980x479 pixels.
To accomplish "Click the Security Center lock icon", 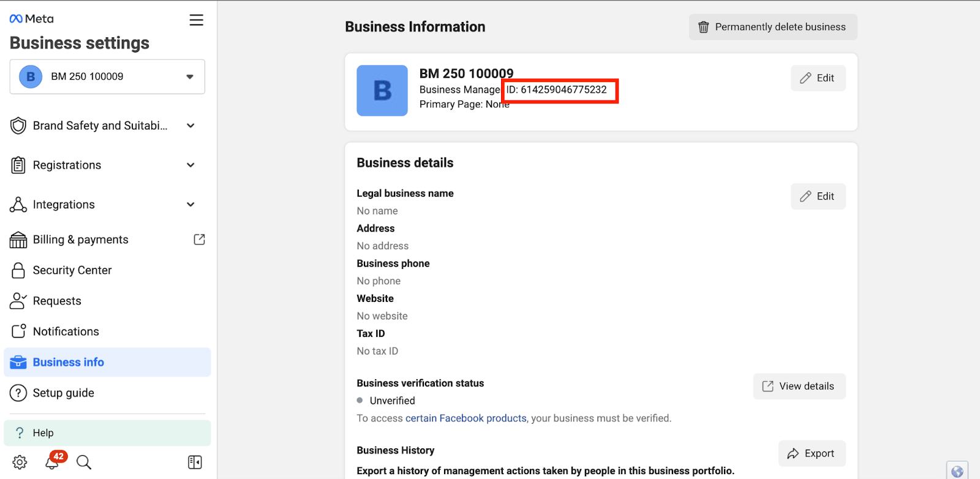I will 18,270.
